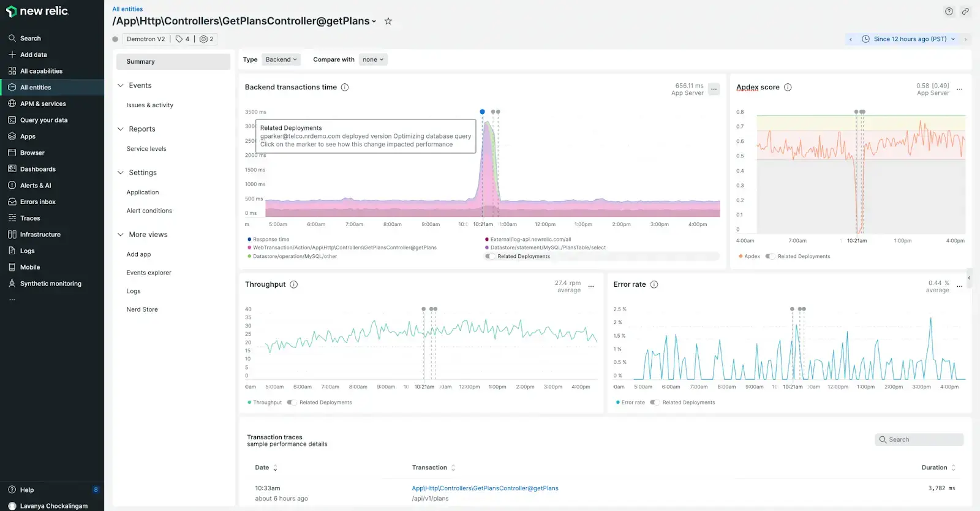This screenshot has height=511, width=980.
Task: Open the Since 12 hours ago time picker
Action: [x=909, y=39]
